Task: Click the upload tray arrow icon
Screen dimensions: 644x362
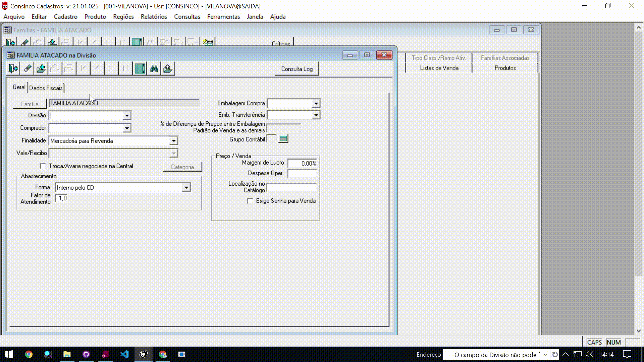Action: [x=168, y=69]
